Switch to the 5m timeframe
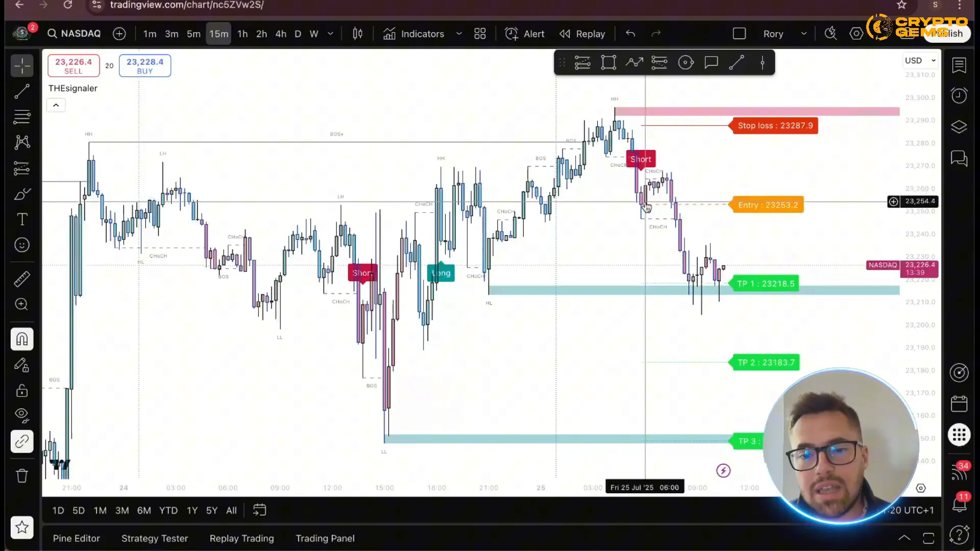This screenshot has width=980, height=551. click(x=193, y=34)
